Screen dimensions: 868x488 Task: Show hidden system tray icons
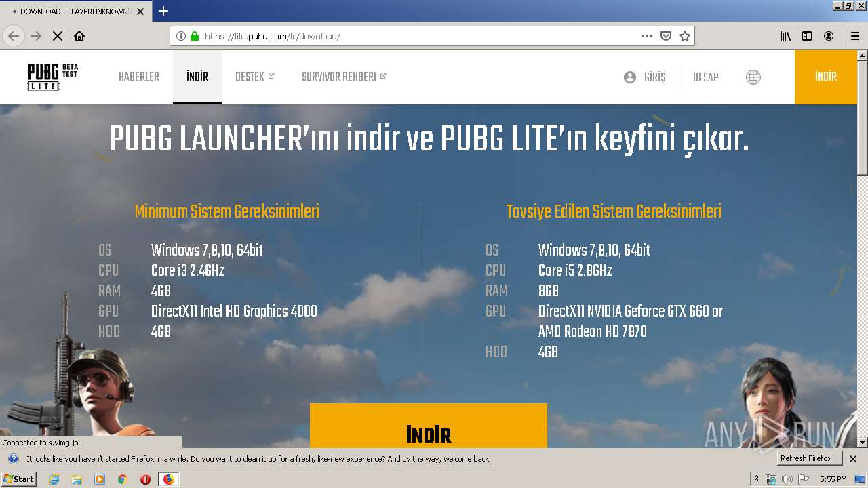coord(757,479)
